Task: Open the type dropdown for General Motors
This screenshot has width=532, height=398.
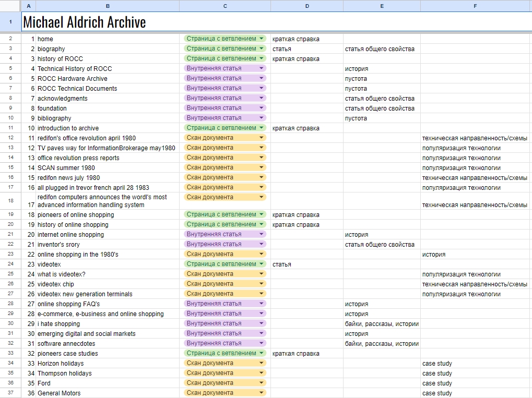Action: pos(261,393)
